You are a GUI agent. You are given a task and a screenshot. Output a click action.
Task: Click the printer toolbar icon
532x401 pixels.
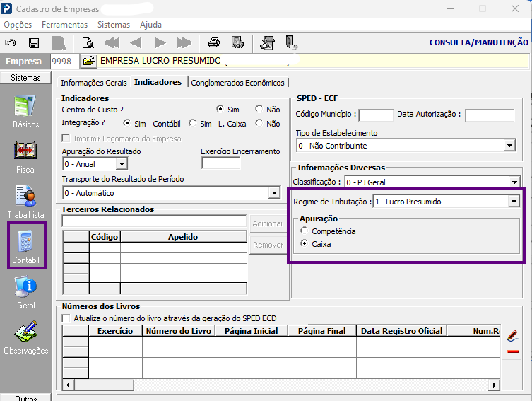point(214,42)
